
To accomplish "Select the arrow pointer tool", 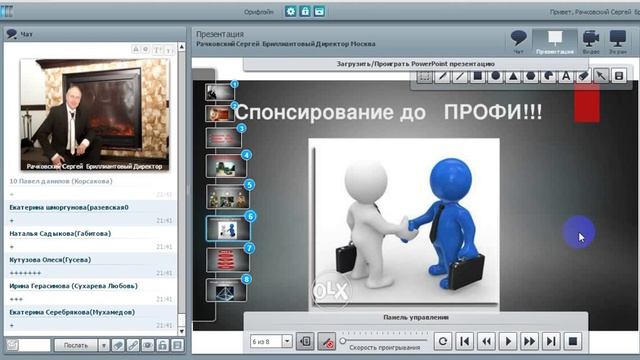I will [601, 76].
